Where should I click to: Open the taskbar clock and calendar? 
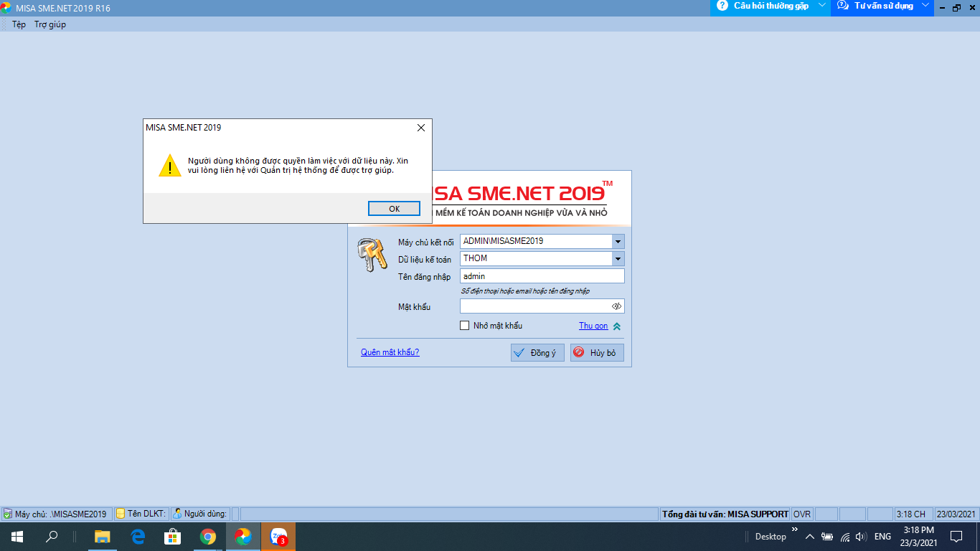tap(918, 537)
